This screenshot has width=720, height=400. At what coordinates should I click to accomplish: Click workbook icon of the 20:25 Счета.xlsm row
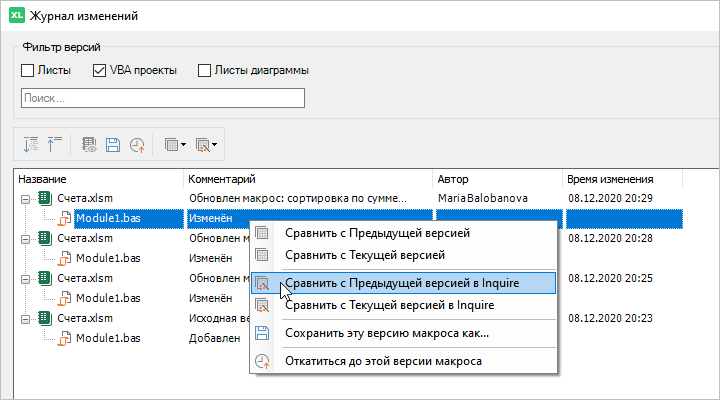click(45, 278)
